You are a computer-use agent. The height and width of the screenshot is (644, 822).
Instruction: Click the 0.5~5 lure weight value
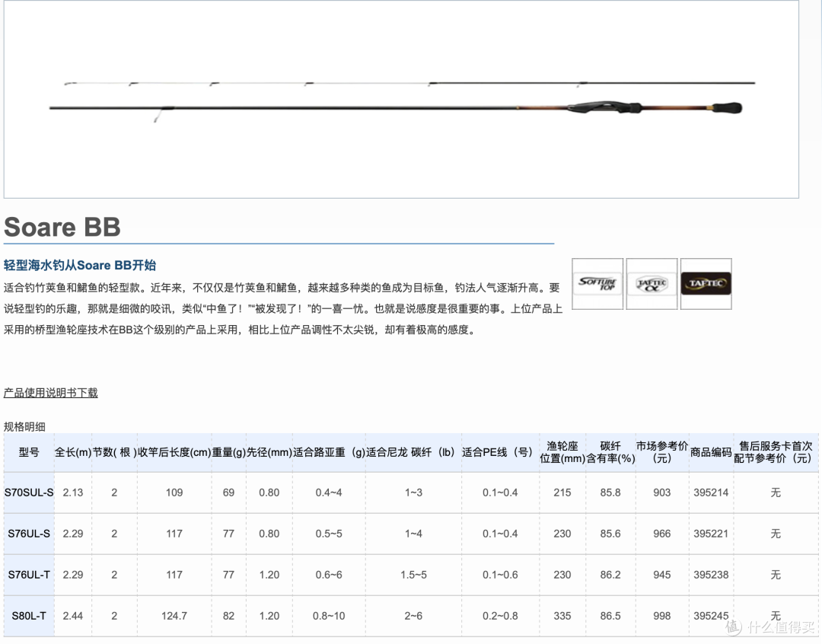pos(329,534)
